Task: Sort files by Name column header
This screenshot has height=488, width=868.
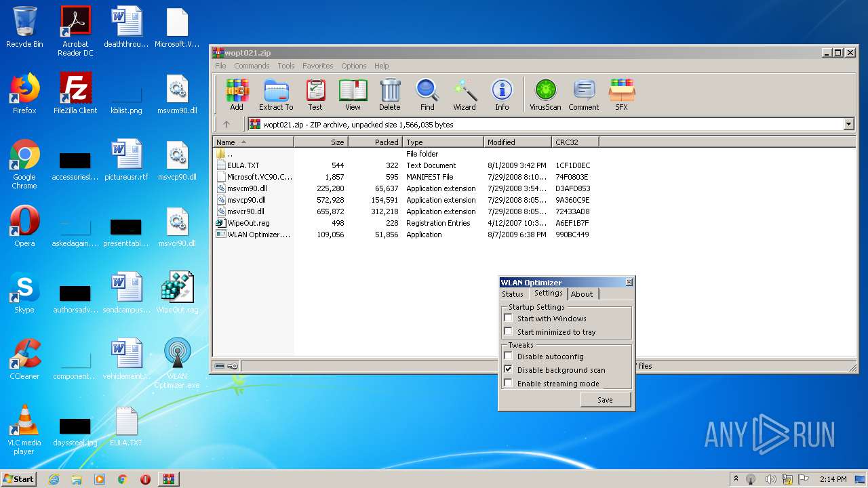Action: (254, 142)
